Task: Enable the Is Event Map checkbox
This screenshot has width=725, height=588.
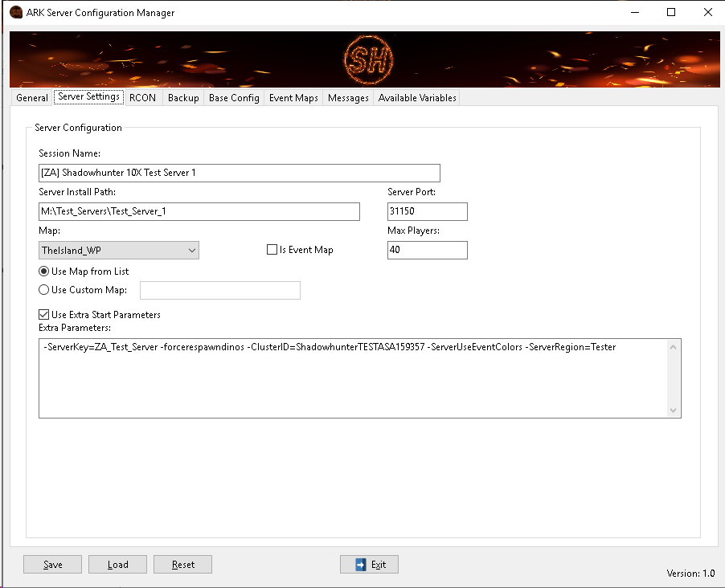Action: point(272,250)
